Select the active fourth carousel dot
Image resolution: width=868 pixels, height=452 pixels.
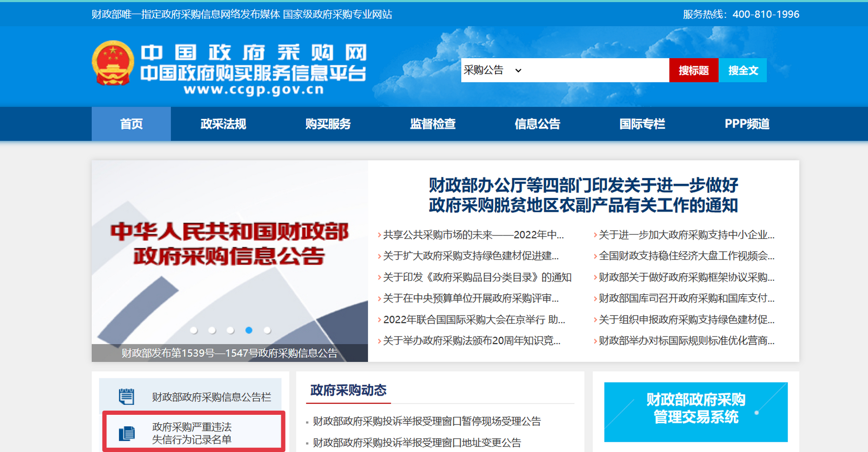click(249, 330)
